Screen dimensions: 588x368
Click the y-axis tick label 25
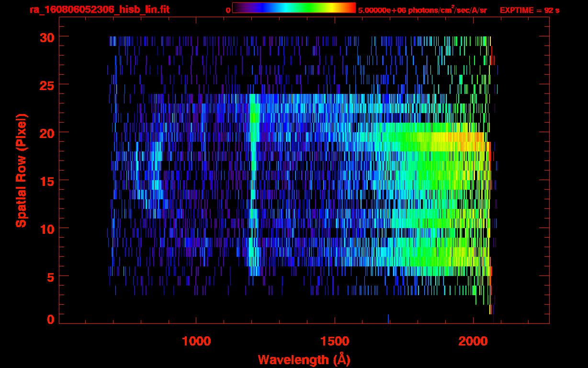point(46,85)
